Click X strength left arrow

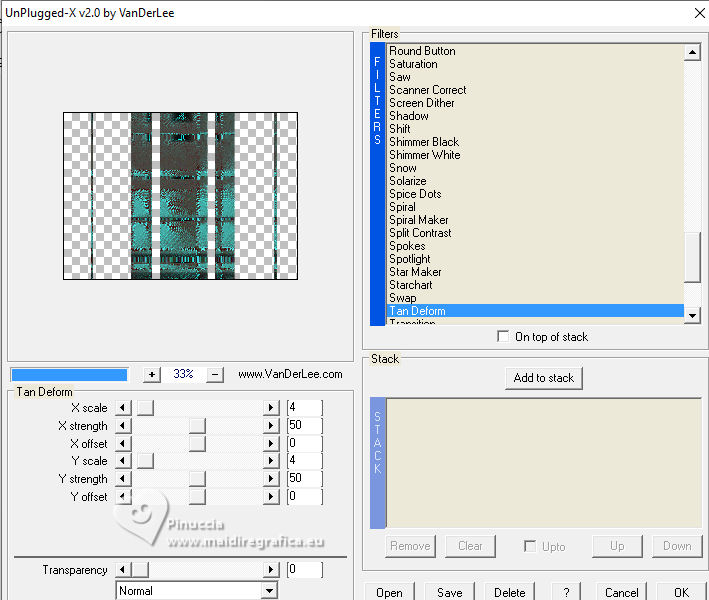[124, 426]
